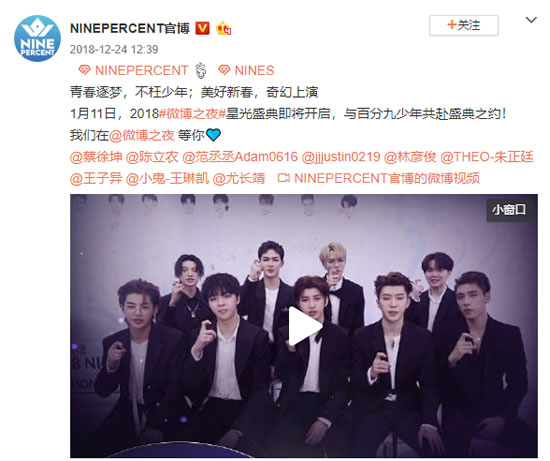550x461 pixels.
Task: Click the diamond icon before NINEPERCENT supertopic
Action: click(x=85, y=70)
